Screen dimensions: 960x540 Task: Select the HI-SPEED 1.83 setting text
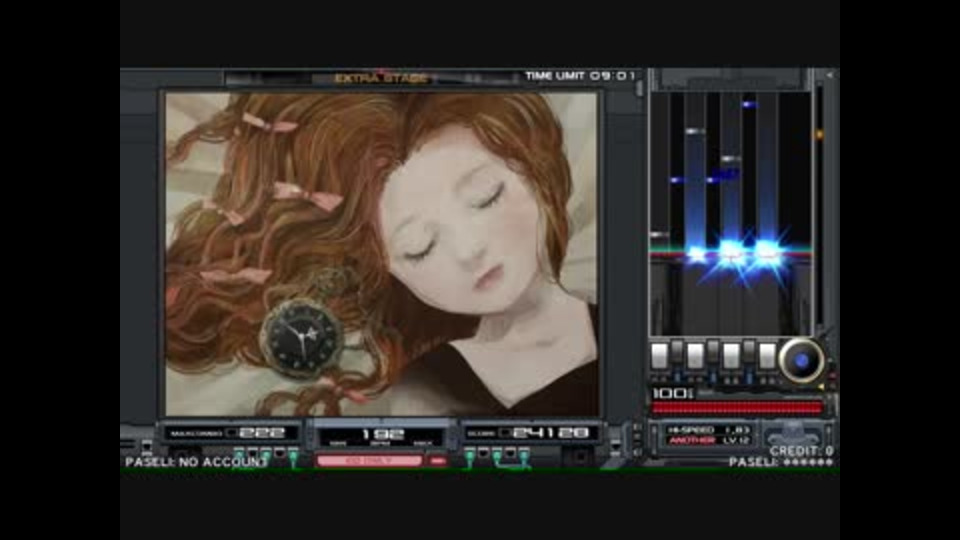coord(708,430)
